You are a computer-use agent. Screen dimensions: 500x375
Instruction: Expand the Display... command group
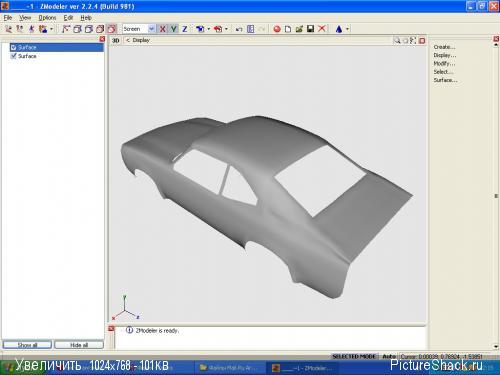[x=444, y=55]
